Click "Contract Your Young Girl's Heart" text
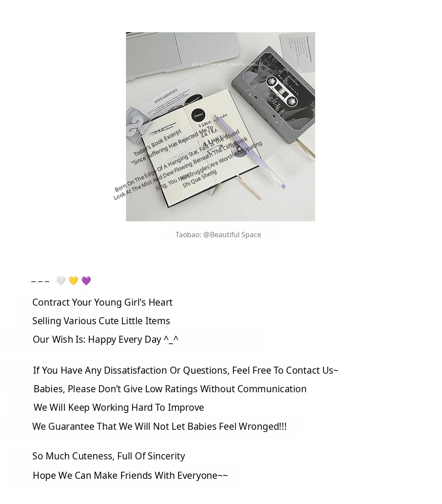This screenshot has width=442, height=504. pos(102,302)
